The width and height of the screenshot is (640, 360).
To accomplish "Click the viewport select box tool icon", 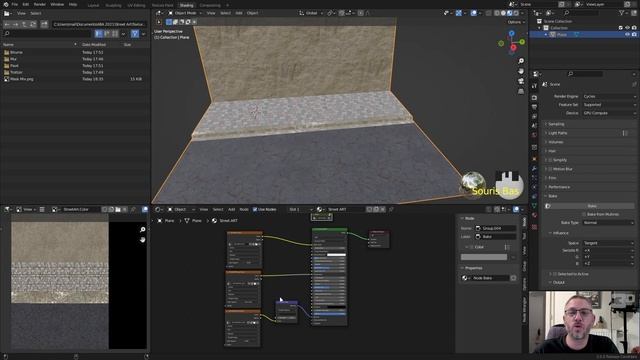I will coord(169,22).
